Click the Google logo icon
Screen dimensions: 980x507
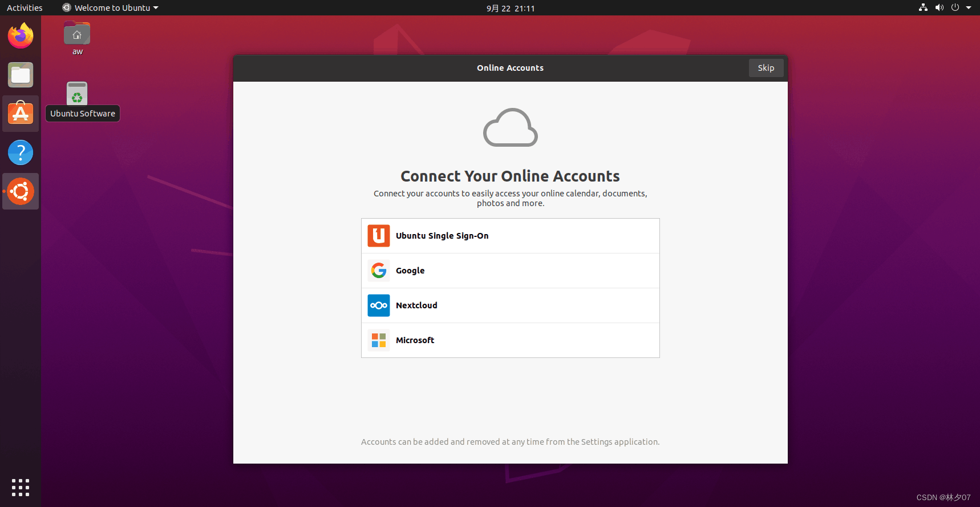pos(379,271)
